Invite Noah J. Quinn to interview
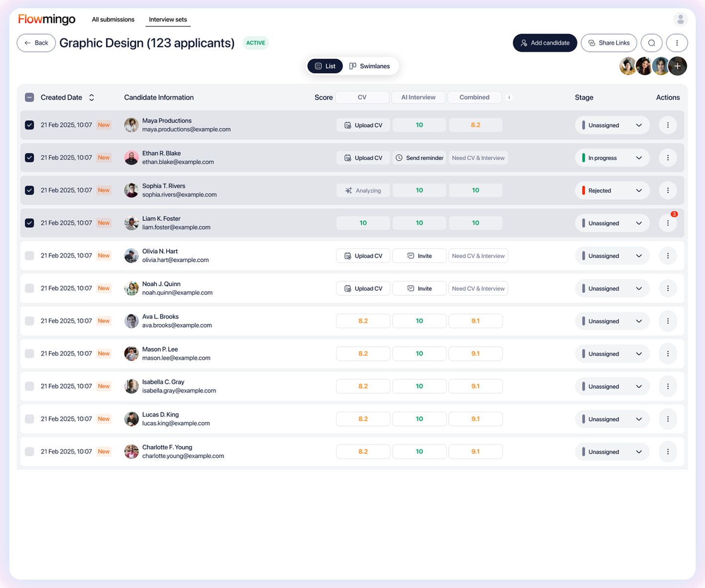 point(419,289)
